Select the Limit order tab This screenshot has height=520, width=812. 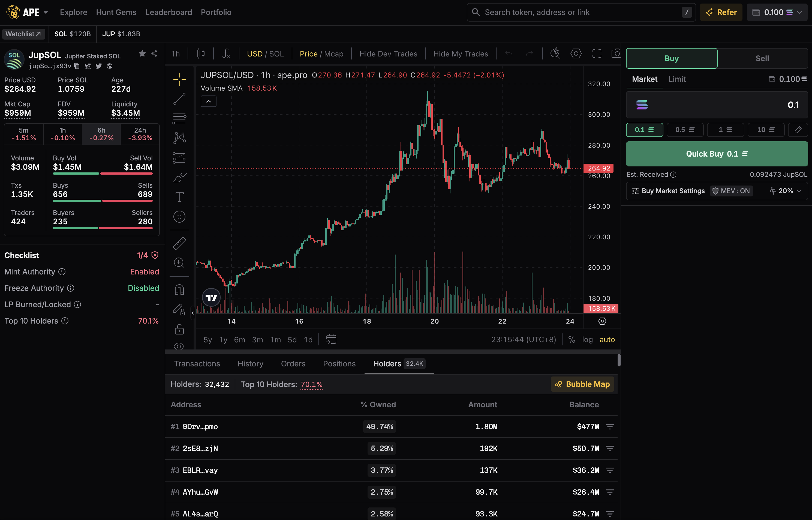(x=677, y=79)
